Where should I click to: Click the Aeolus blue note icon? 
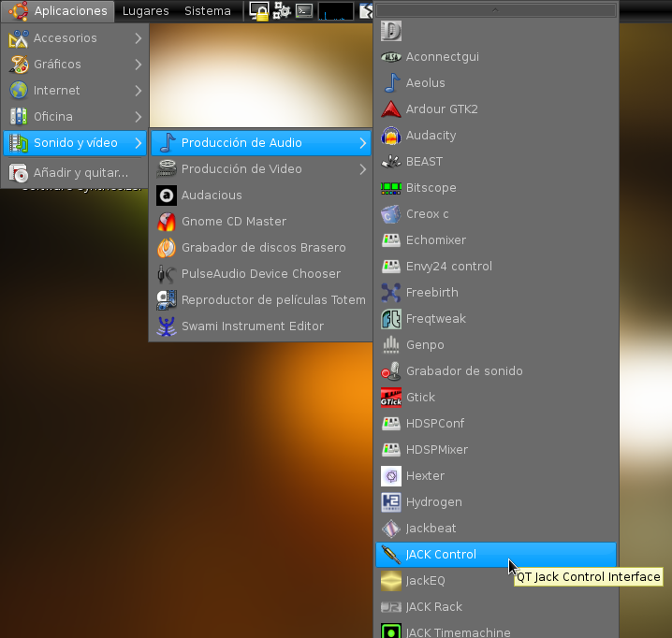(x=392, y=82)
